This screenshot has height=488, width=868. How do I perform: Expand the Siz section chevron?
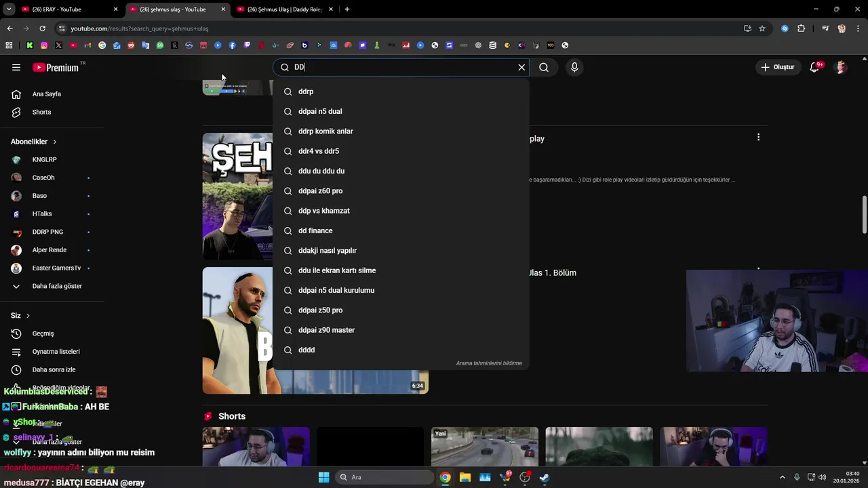tap(28, 316)
